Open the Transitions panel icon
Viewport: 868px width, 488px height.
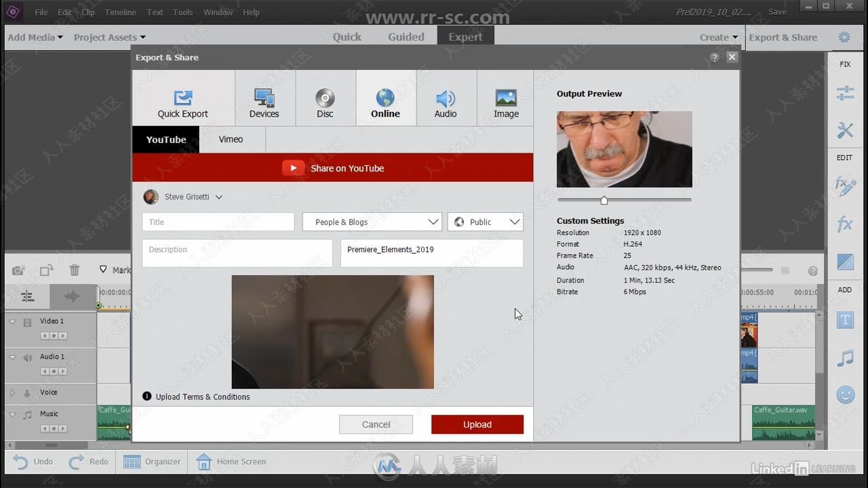845,261
